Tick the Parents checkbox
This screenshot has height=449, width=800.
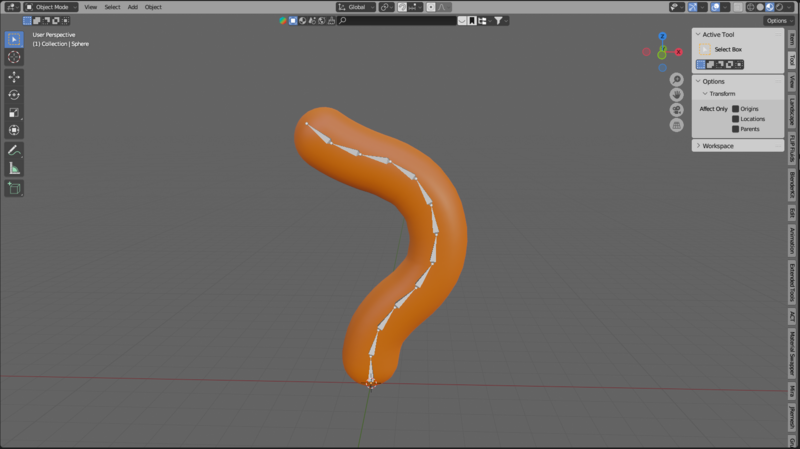[736, 129]
